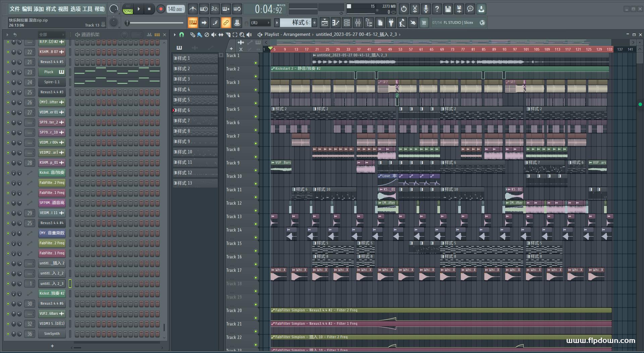Toggle overdub blend recording icon
This screenshot has width=644, height=353.
(x=226, y=9)
